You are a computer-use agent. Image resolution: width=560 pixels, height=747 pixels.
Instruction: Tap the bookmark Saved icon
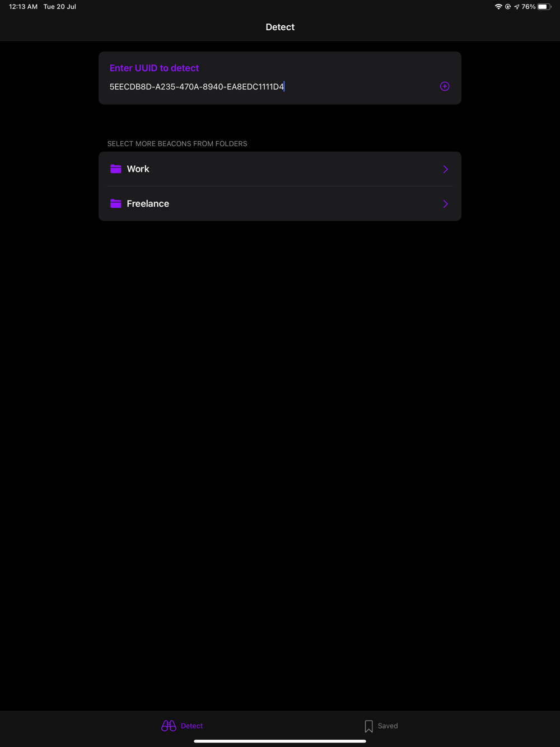coord(368,726)
